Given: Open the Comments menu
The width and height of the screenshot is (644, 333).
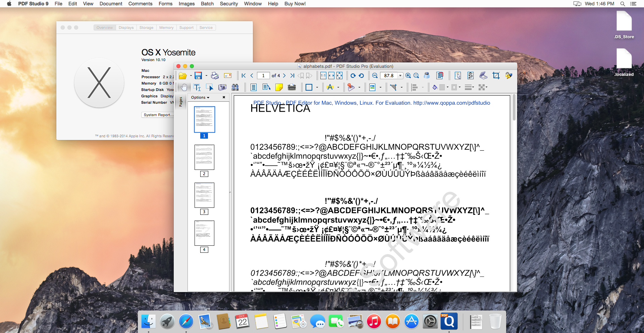Looking at the screenshot, I should coord(140,4).
